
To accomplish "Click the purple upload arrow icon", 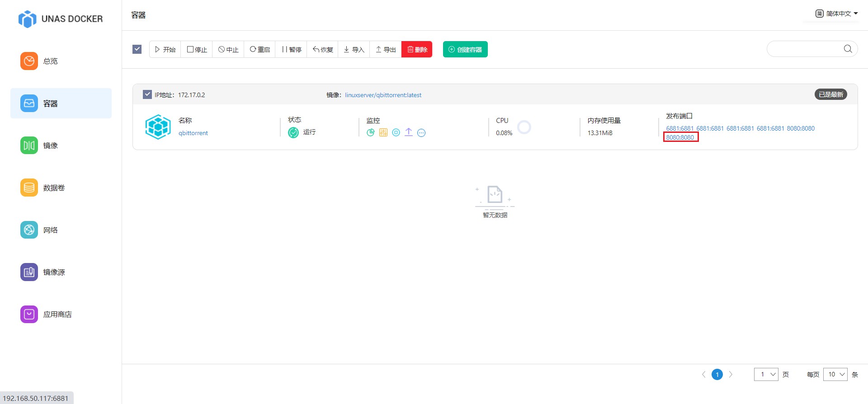I will coord(409,132).
